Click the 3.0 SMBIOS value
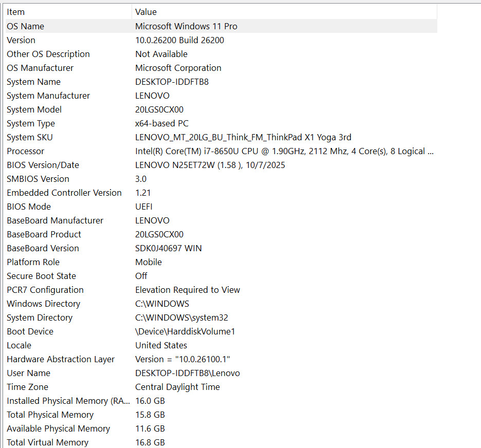Image resolution: width=481 pixels, height=448 pixels. [x=141, y=179]
